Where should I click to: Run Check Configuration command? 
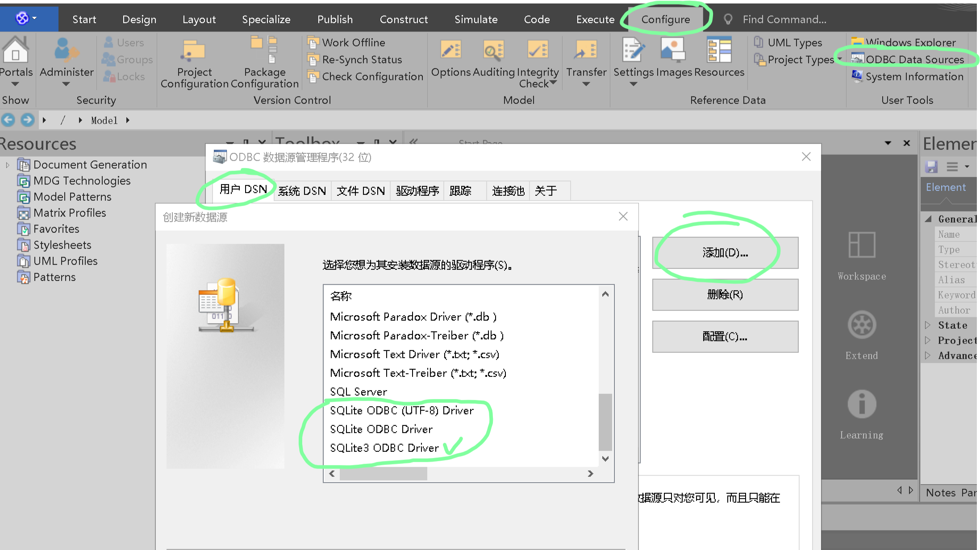[x=365, y=76]
